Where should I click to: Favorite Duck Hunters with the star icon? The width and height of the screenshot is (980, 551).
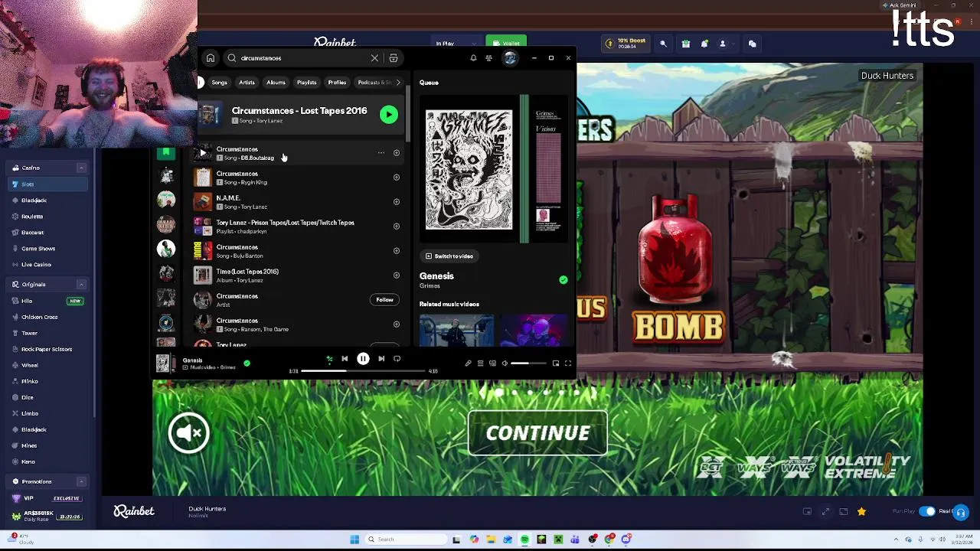coord(861,511)
